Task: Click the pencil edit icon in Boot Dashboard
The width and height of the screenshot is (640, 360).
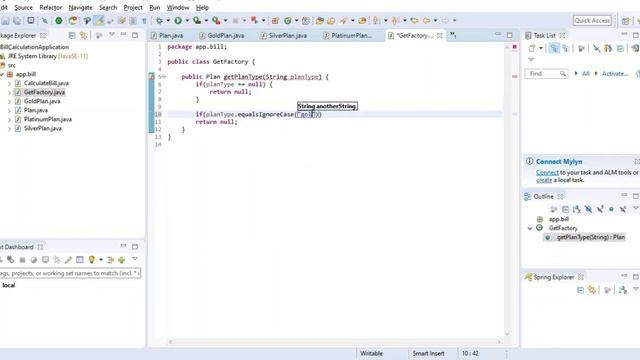Action: click(68, 260)
